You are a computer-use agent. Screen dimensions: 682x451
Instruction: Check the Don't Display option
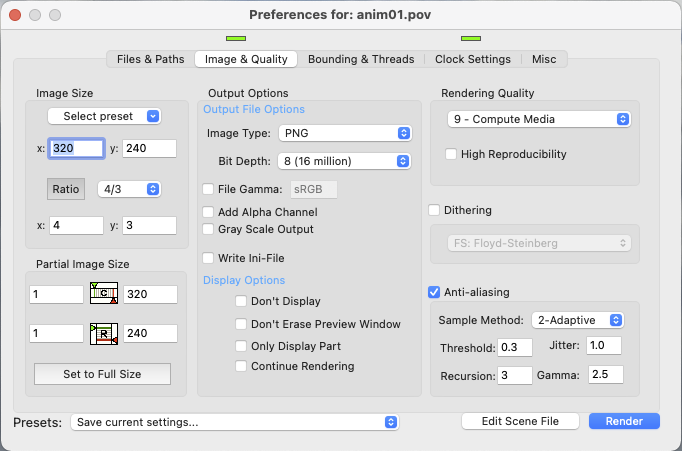click(x=241, y=301)
